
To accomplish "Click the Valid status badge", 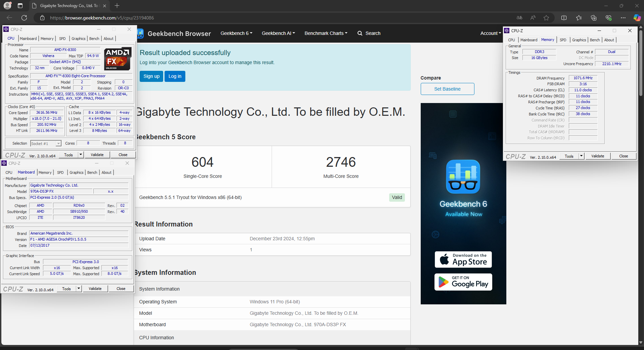I will 397,197.
